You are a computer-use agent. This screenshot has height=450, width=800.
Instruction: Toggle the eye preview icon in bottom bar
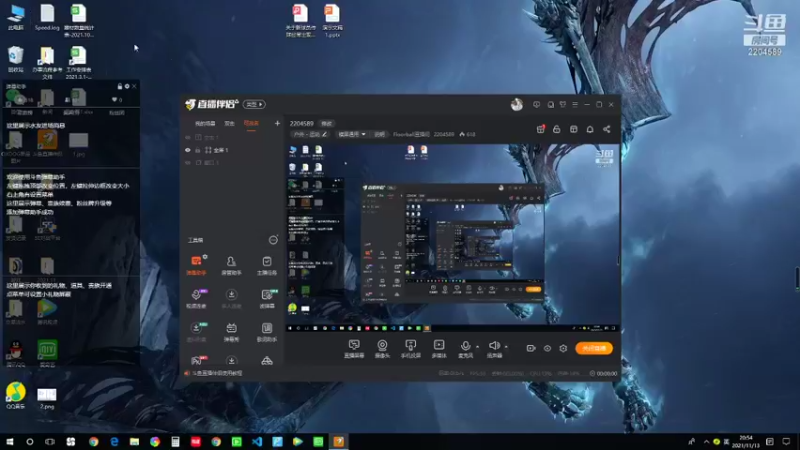tap(547, 348)
